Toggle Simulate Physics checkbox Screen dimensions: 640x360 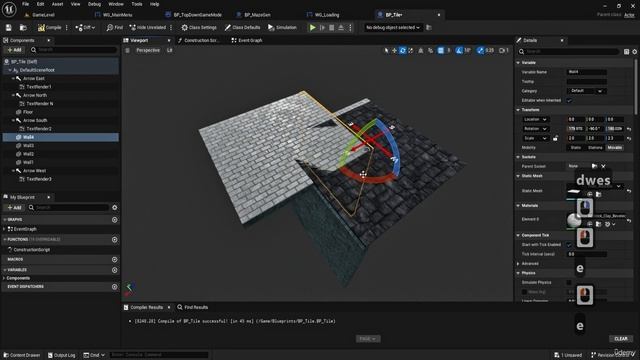569,282
